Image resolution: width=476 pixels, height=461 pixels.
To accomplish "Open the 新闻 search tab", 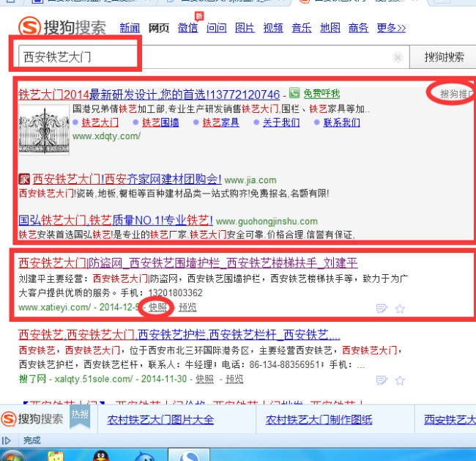I will tap(130, 28).
